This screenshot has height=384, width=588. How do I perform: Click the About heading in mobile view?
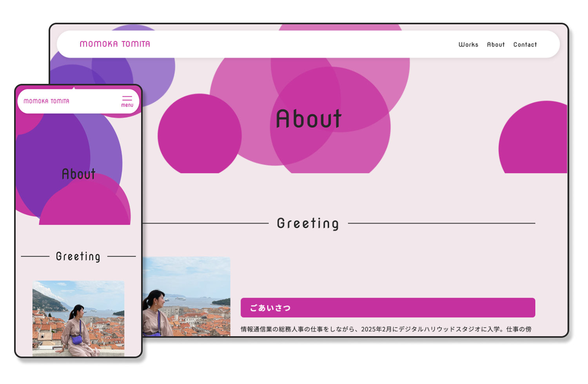point(78,174)
